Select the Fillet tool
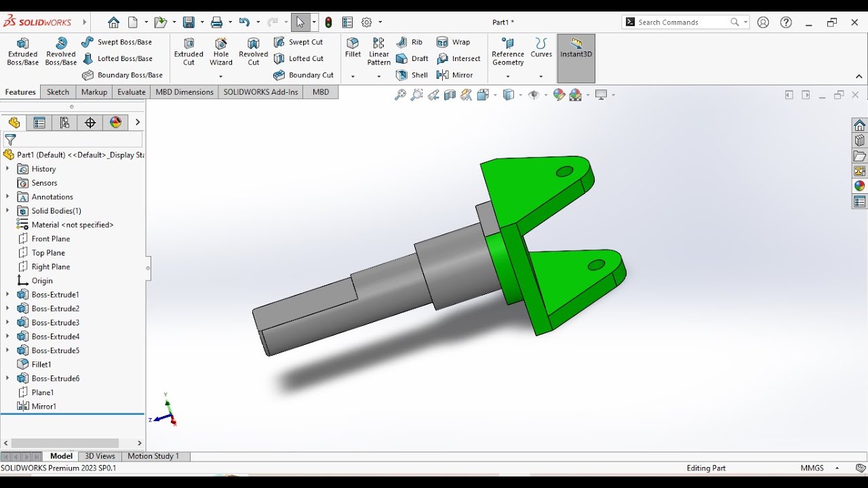This screenshot has height=488, width=868. click(x=353, y=47)
